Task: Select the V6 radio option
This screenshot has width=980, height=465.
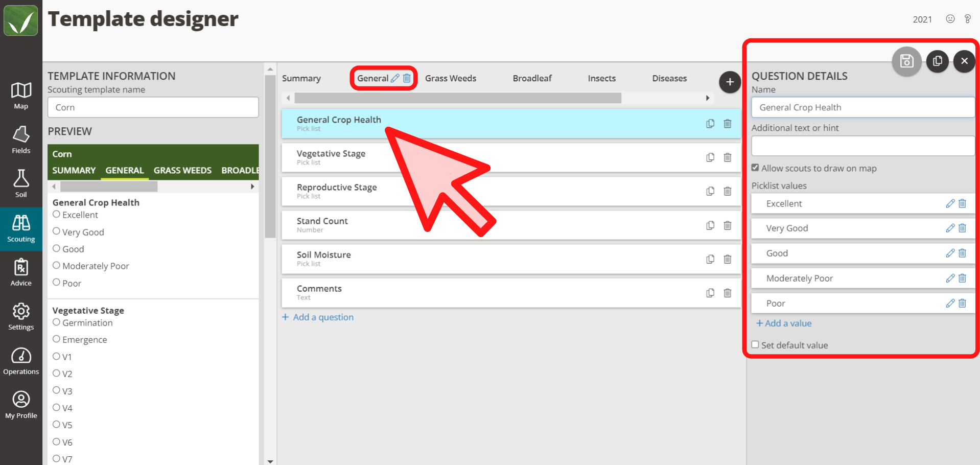Action: pyautogui.click(x=57, y=441)
